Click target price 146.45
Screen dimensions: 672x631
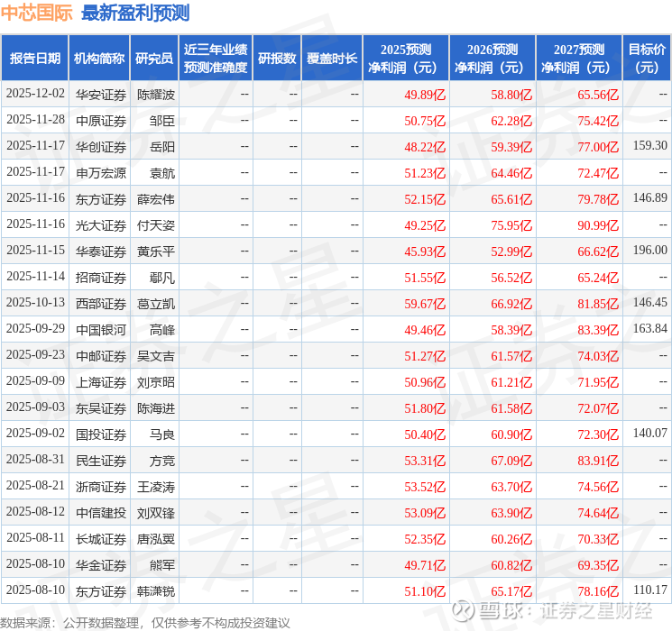pos(650,303)
